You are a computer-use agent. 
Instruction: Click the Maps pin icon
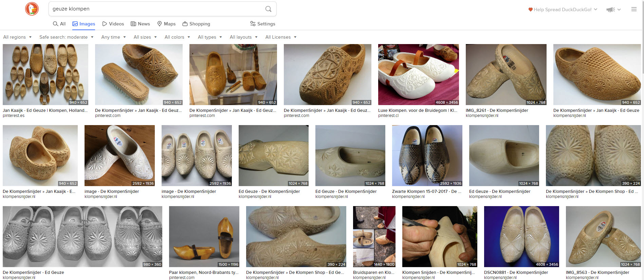pos(160,24)
